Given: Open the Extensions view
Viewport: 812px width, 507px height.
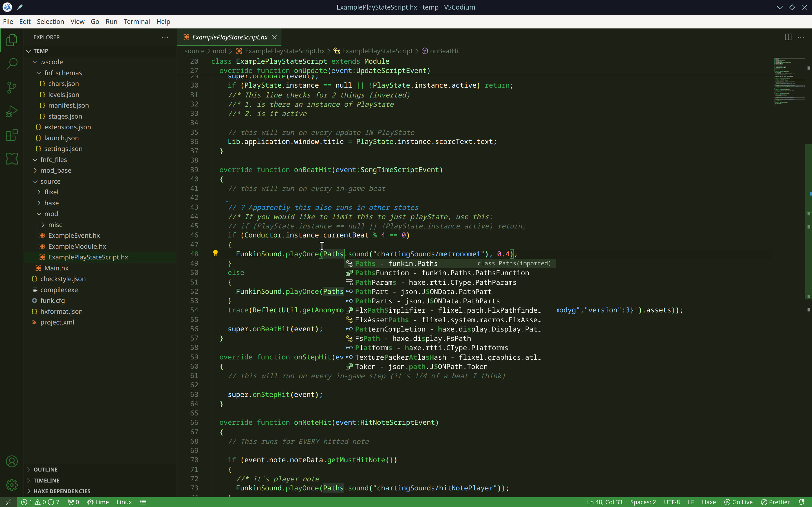Looking at the screenshot, I should [11, 135].
